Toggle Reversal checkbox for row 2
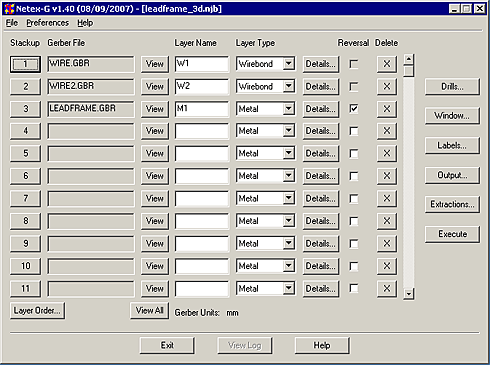The width and height of the screenshot is (490, 365). click(354, 87)
